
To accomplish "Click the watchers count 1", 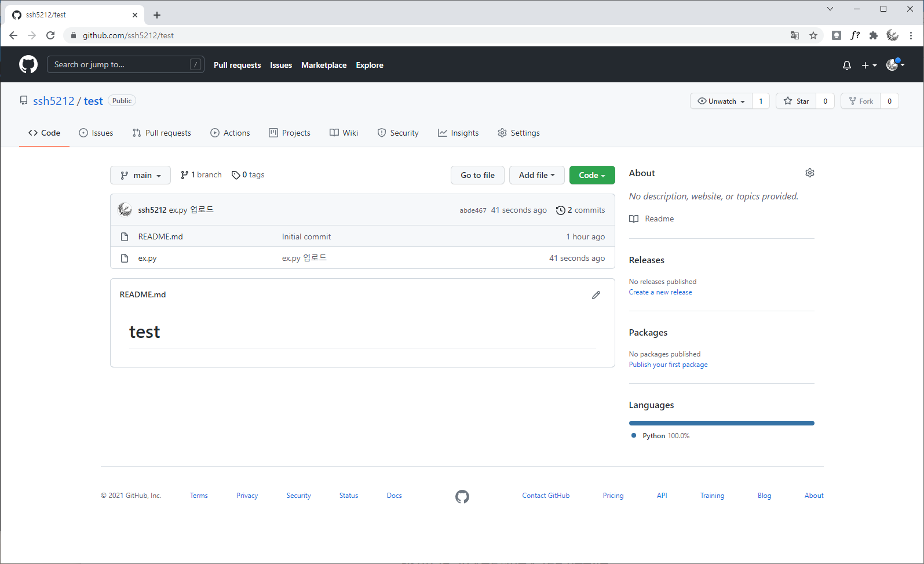I will coord(761,101).
